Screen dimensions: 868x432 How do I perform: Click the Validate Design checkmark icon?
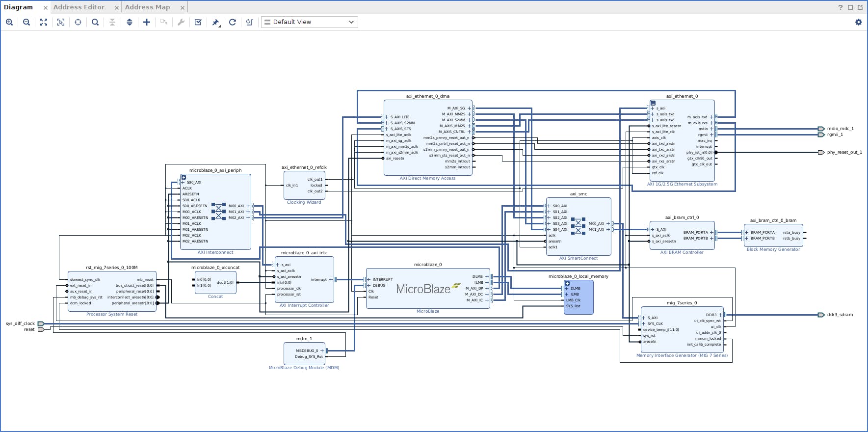(x=198, y=22)
